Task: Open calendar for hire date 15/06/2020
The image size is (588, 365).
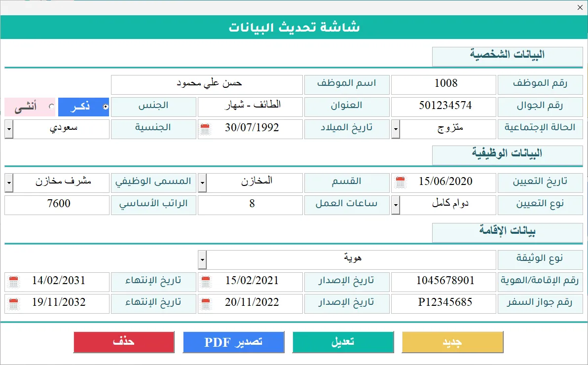Action: (400, 182)
